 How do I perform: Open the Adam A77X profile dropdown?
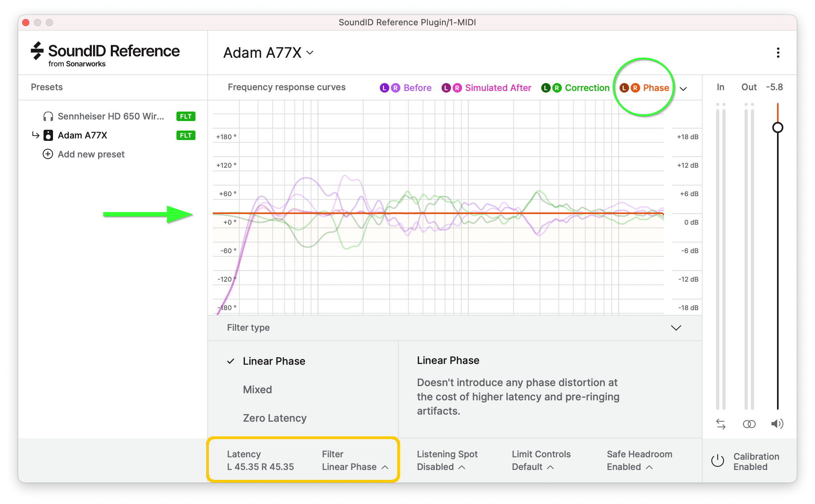[x=269, y=53]
